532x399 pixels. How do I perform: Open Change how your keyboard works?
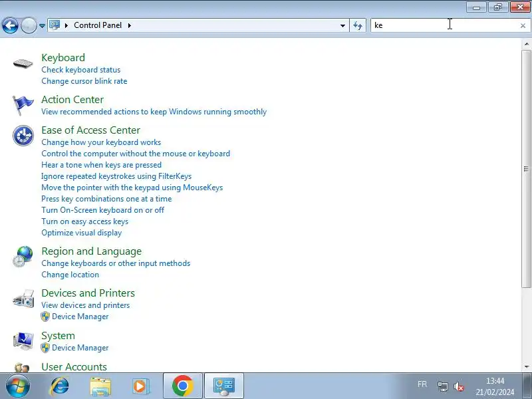101,142
